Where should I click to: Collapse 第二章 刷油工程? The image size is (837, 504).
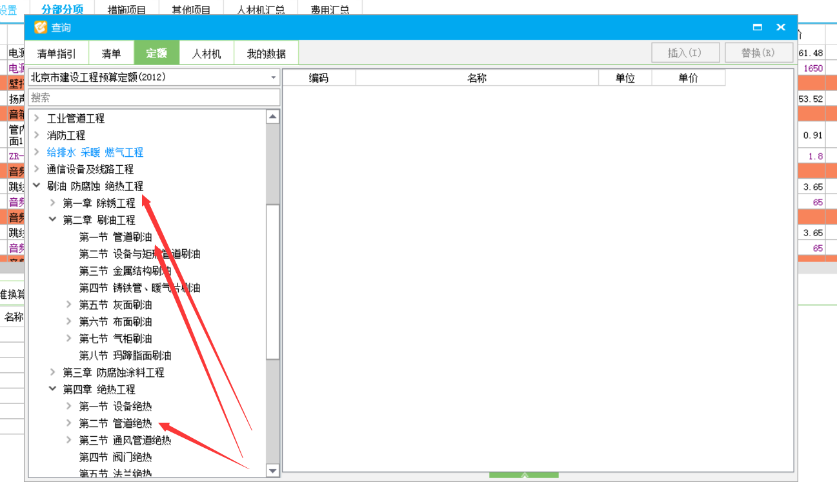tap(53, 219)
